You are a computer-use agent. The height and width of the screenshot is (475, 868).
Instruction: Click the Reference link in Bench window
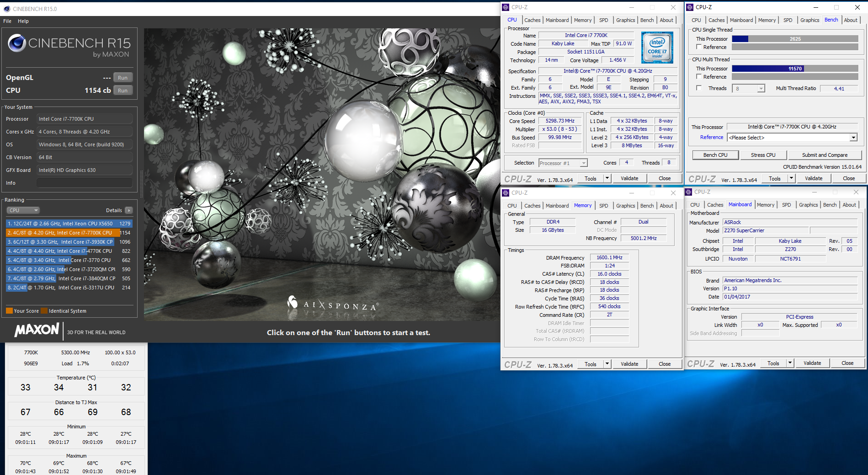click(712, 137)
